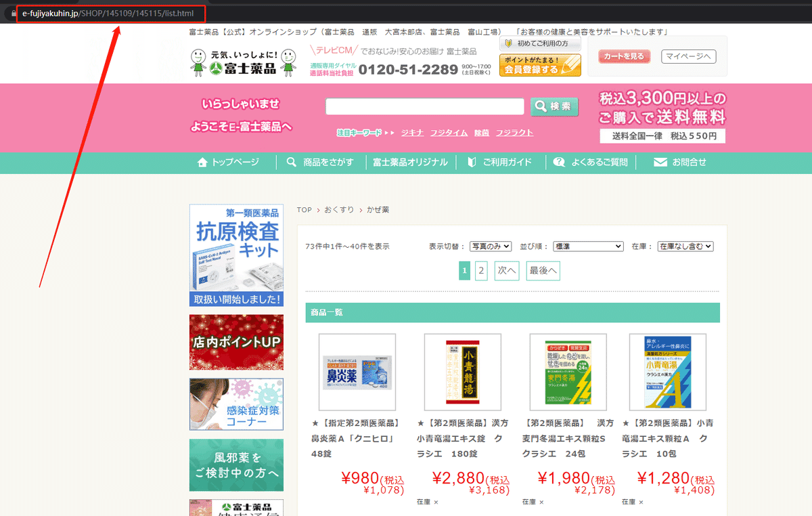Open トップページ nav item
This screenshot has width=812, height=516.
(228, 163)
